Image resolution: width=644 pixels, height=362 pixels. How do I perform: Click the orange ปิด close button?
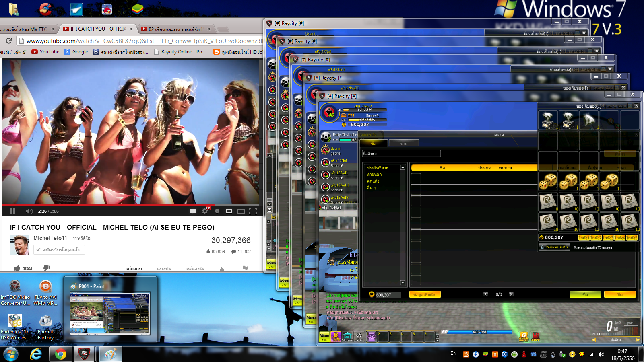(620, 294)
